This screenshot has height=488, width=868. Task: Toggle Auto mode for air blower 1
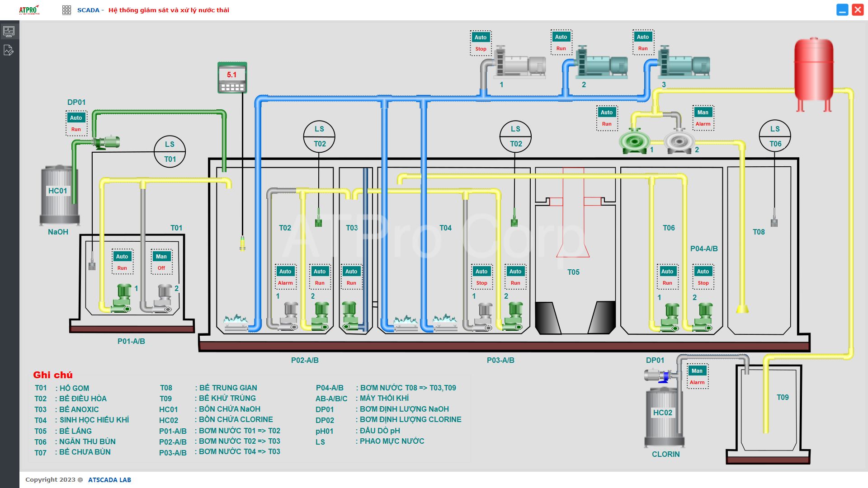(481, 37)
